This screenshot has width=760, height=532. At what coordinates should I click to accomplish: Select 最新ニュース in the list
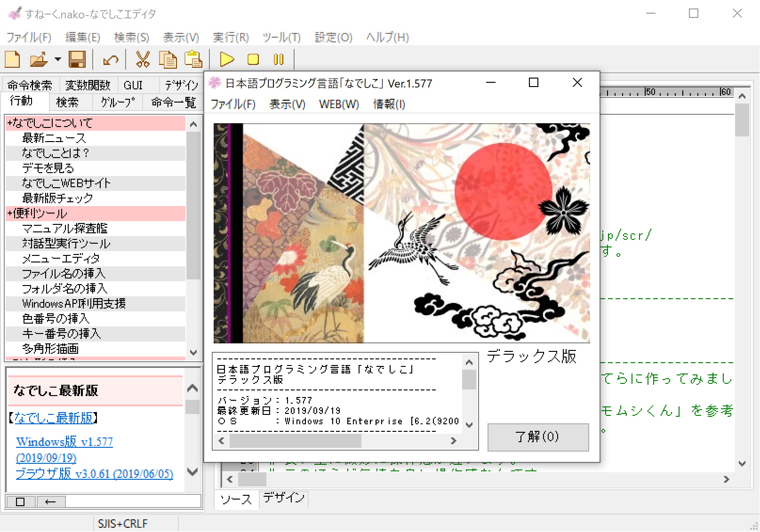96,138
